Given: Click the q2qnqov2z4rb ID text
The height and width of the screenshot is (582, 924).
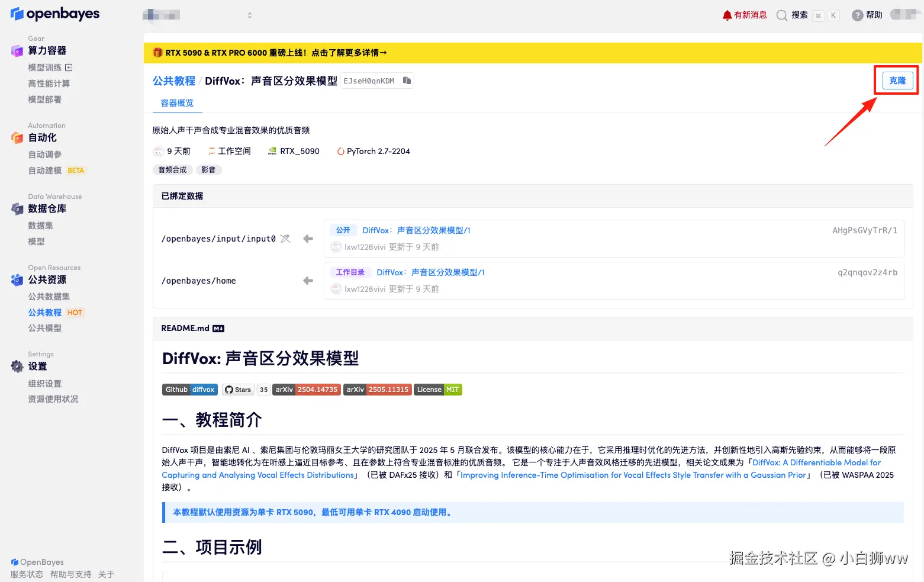Looking at the screenshot, I should click(868, 272).
